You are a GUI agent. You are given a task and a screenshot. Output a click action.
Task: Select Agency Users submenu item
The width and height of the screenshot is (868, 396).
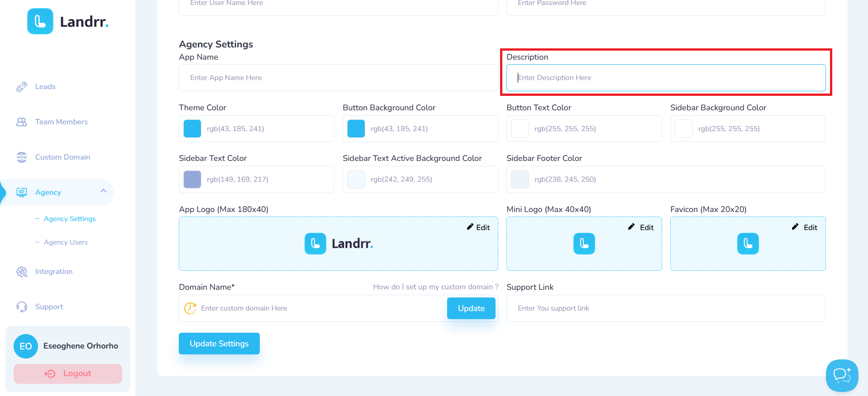pyautogui.click(x=66, y=242)
